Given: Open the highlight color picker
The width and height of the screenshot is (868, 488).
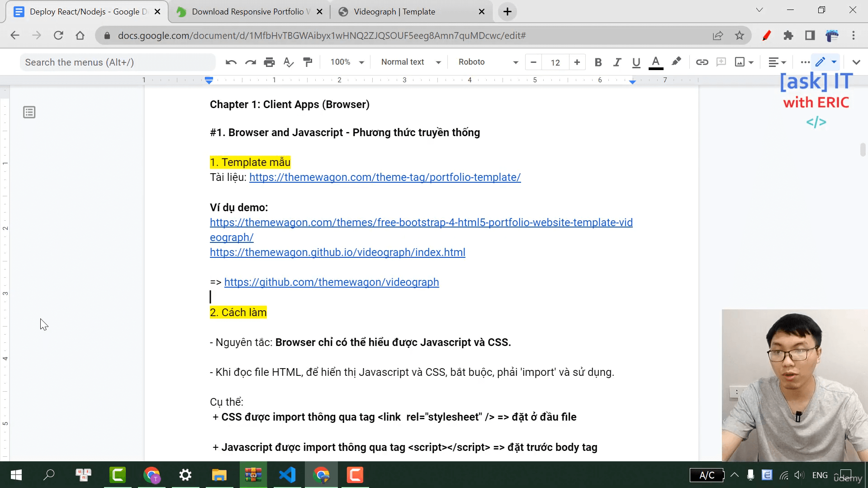Looking at the screenshot, I should pos(676,62).
